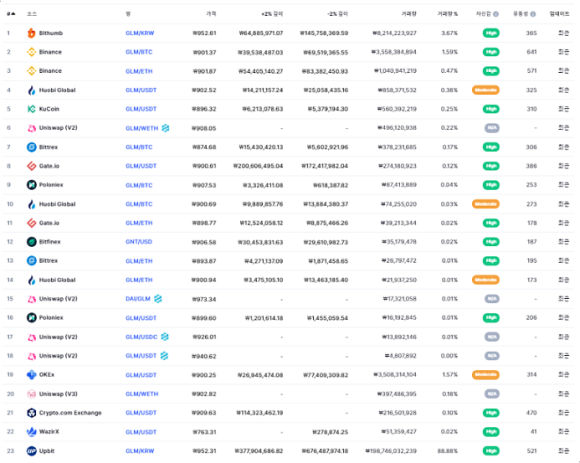This screenshot has height=463, width=580.
Task: Open the Crypto.com Exchange GLM/USDT pair link
Action: (x=141, y=413)
